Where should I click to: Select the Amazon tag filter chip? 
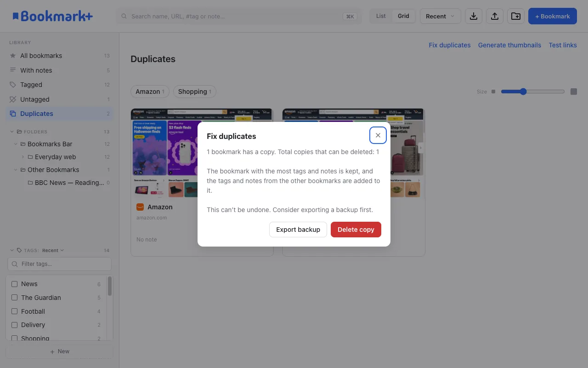[150, 92]
